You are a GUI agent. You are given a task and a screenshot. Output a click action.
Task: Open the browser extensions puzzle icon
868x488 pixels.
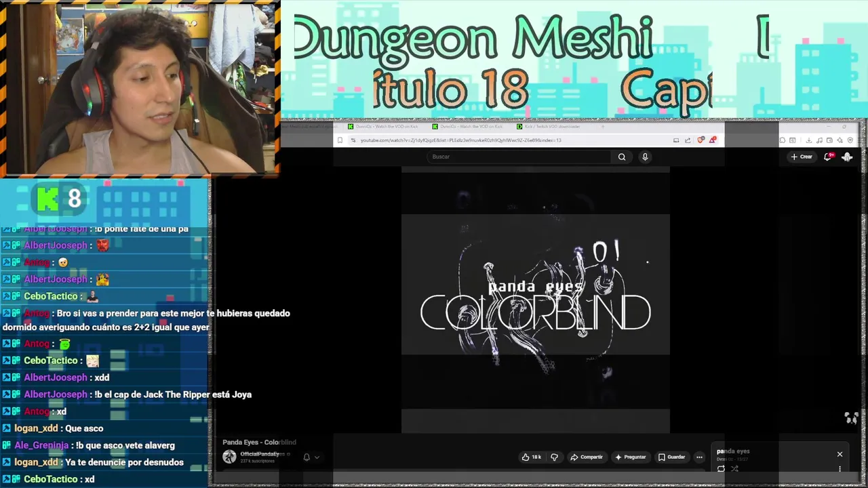click(x=782, y=140)
